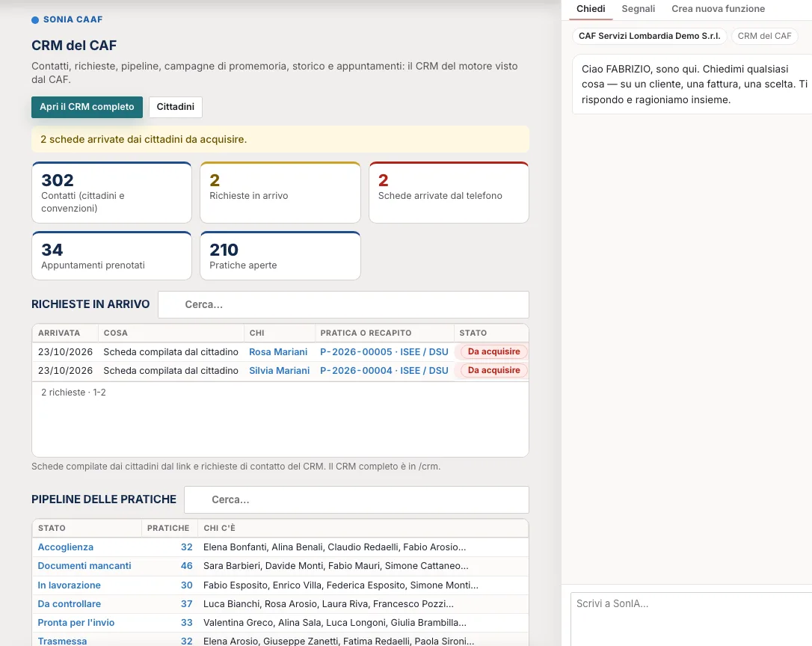
Task: Open Rosa Mariani's contact link
Action: (x=278, y=351)
